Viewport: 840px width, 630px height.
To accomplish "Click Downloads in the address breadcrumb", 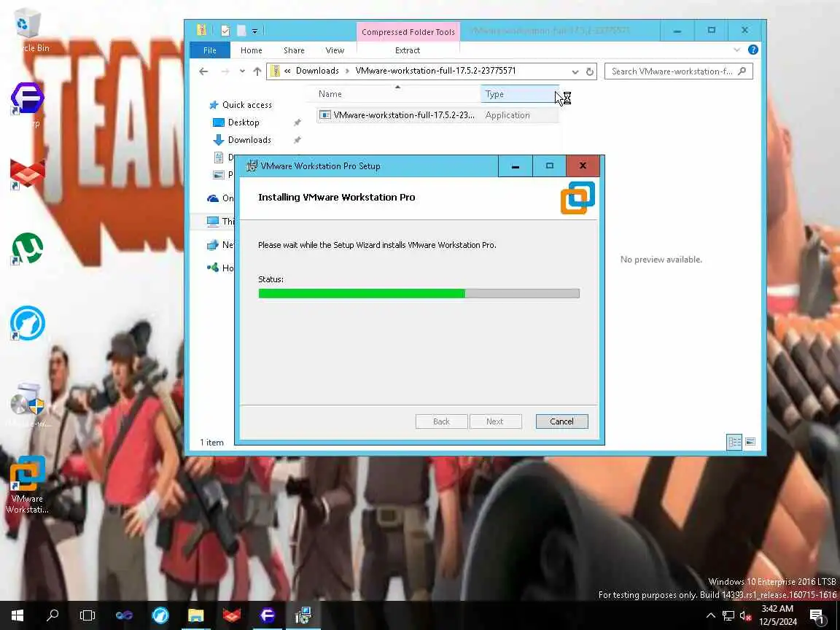I will coord(317,71).
